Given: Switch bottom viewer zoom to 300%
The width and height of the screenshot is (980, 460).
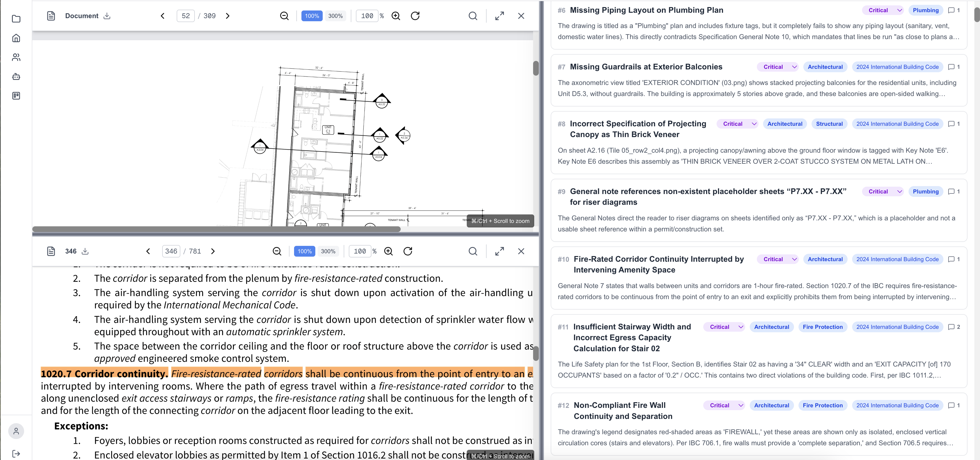Looking at the screenshot, I should click(328, 251).
